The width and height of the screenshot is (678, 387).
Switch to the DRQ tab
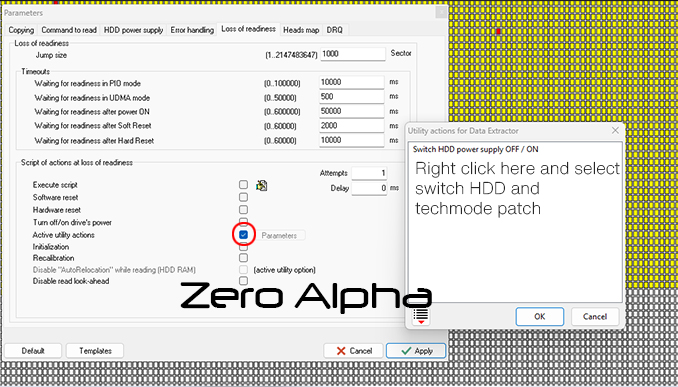[x=335, y=30]
